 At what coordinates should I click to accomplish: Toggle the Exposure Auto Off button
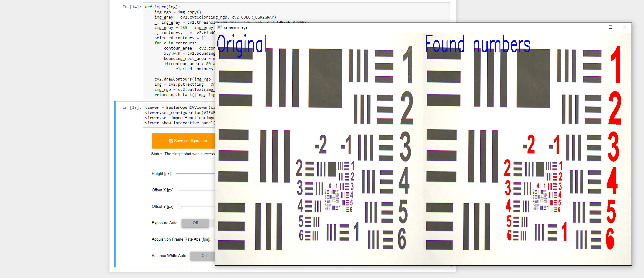pyautogui.click(x=195, y=223)
